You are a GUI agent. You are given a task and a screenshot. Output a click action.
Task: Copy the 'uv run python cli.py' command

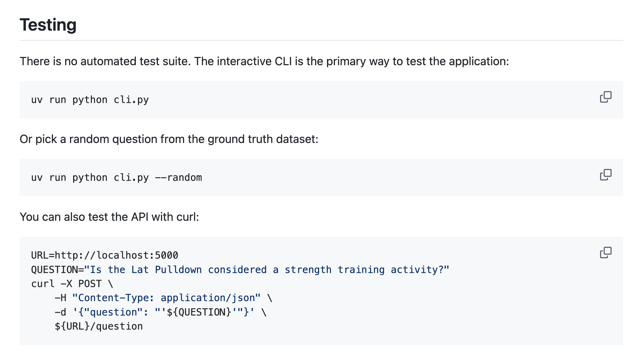click(605, 97)
